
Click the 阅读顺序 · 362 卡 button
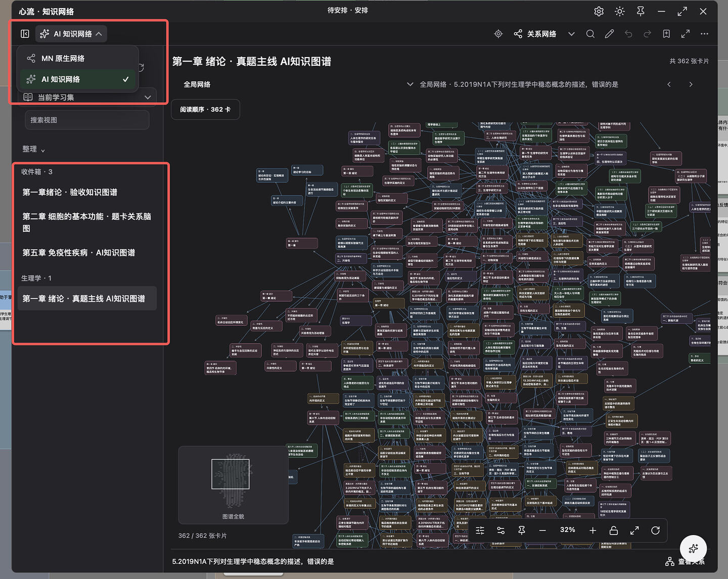[206, 110]
